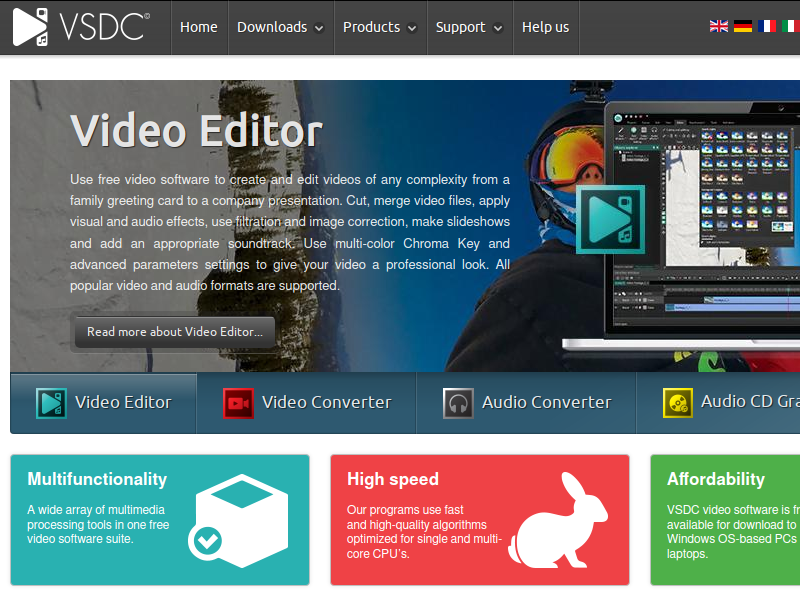800x600 pixels.
Task: Click the teal Video Editor tab icon
Action: click(x=51, y=403)
